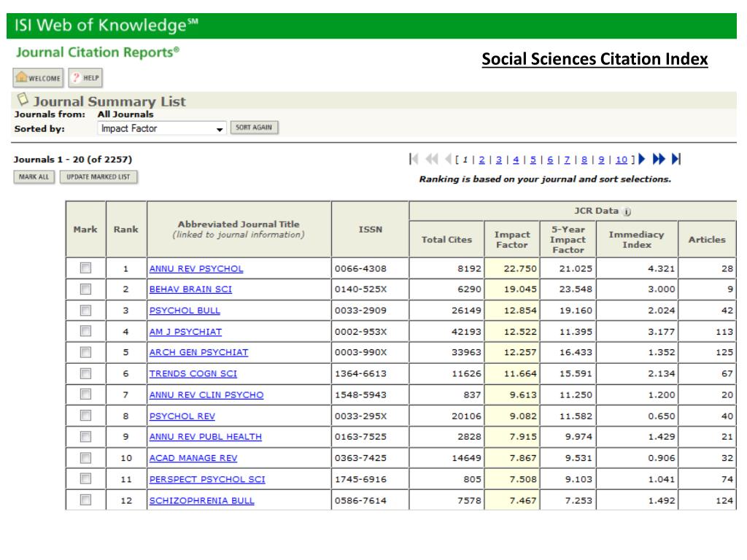Go to page 4 link

click(x=516, y=160)
